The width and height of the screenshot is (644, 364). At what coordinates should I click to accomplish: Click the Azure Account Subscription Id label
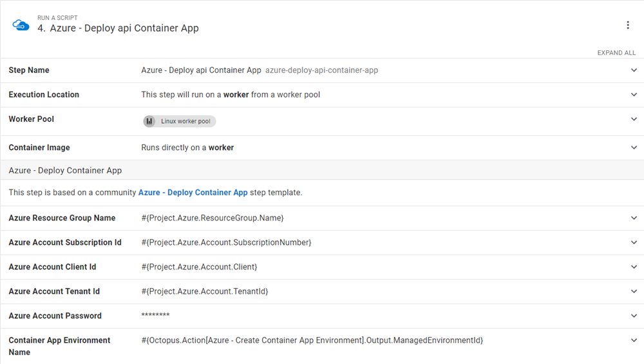[65, 242]
